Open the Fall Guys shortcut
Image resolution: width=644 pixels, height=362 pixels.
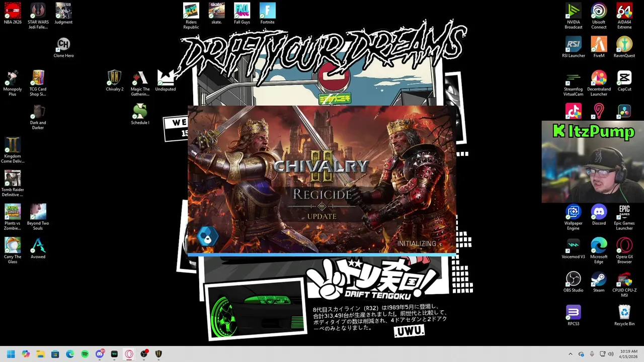pos(242,14)
